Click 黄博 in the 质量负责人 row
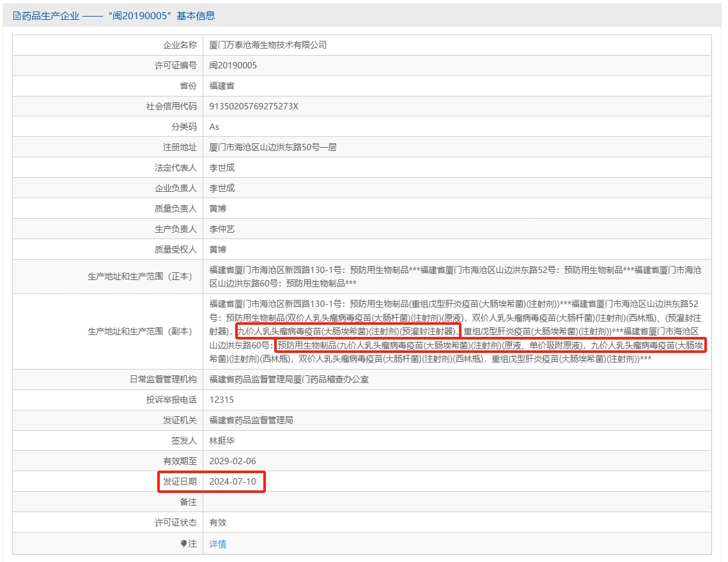 (218, 208)
